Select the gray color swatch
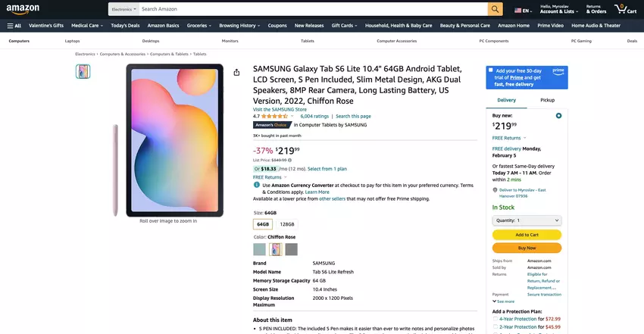The width and height of the screenshot is (644, 334). (x=292, y=249)
